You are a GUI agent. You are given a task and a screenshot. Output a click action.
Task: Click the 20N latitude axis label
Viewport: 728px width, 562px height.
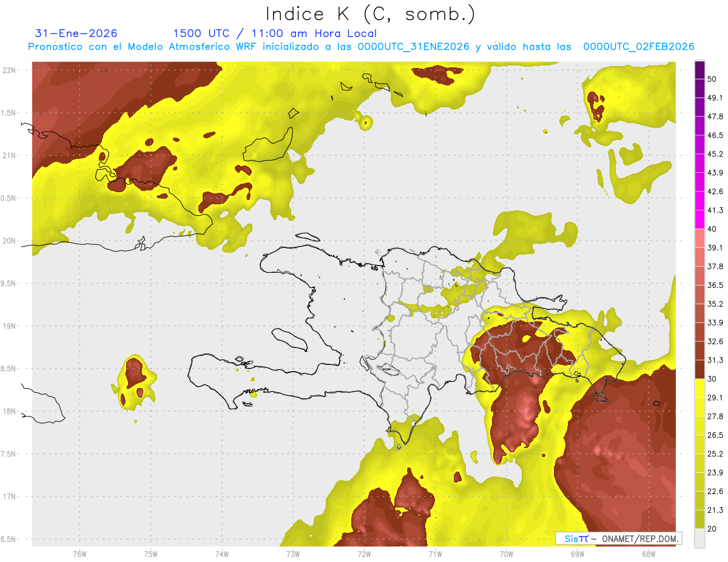point(10,241)
